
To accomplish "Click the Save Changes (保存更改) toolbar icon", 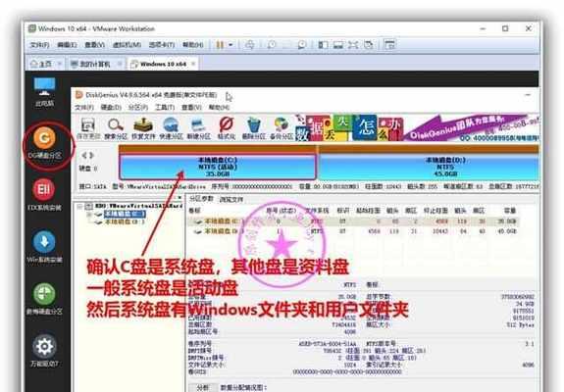I will point(88,128).
